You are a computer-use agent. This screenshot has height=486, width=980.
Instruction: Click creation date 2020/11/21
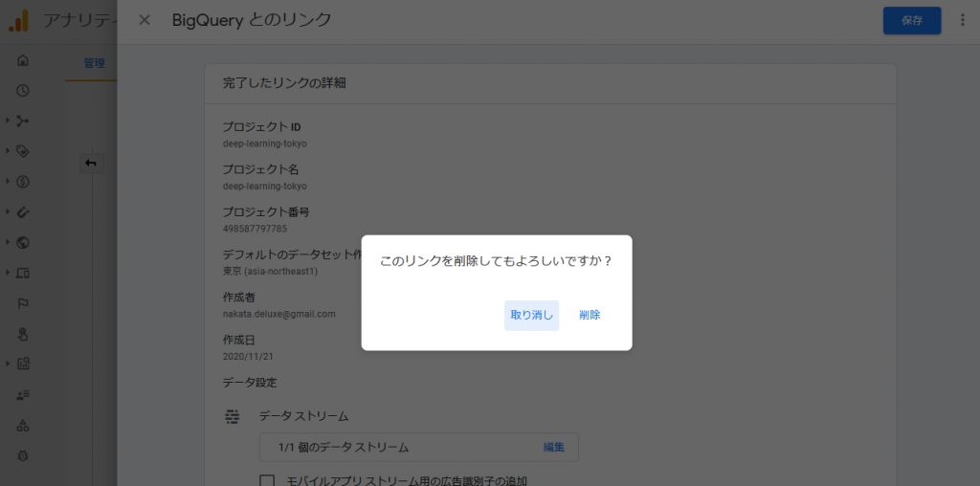(248, 357)
